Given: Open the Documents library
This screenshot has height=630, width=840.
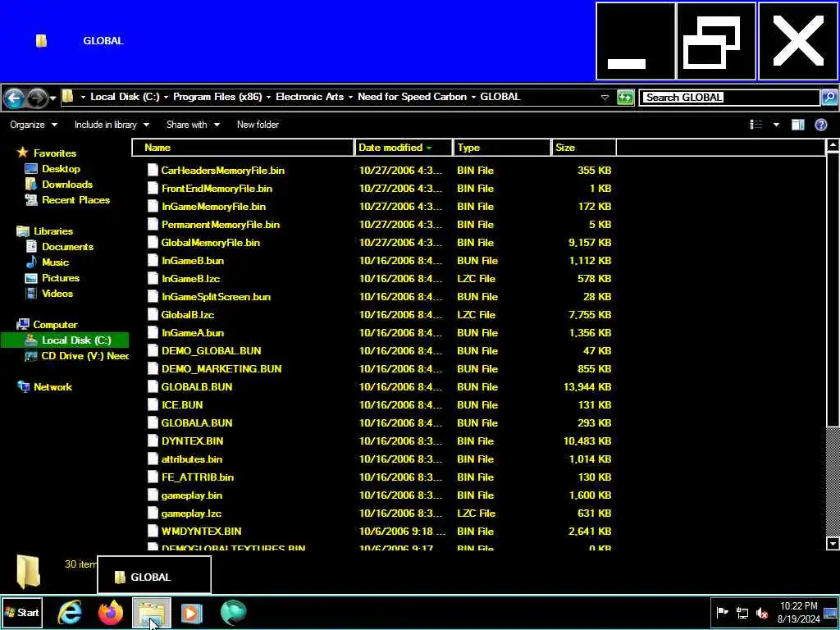Looking at the screenshot, I should 67,246.
